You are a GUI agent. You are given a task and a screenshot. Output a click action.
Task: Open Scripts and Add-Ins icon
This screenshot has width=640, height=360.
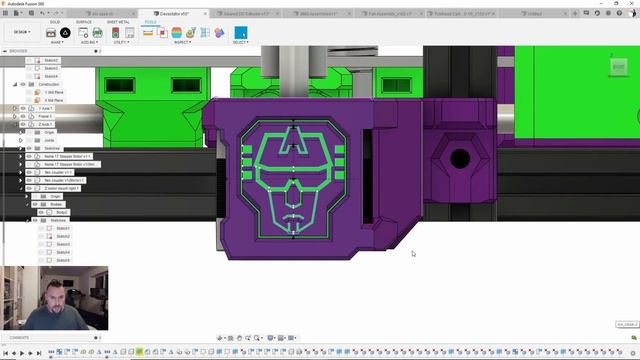(x=83, y=33)
